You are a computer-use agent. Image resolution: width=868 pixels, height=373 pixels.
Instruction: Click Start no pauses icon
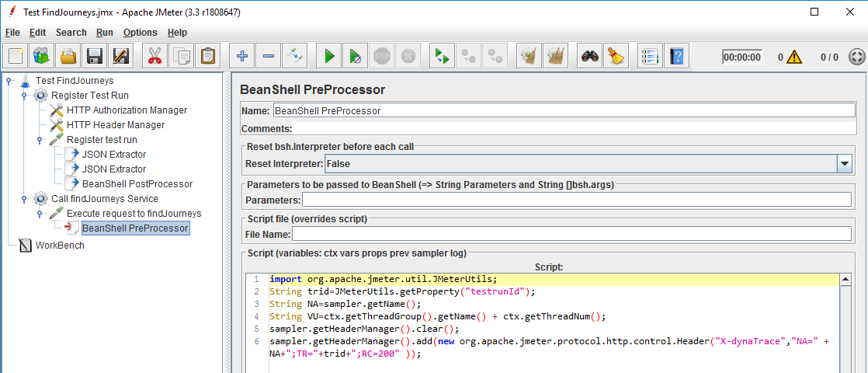coord(356,56)
